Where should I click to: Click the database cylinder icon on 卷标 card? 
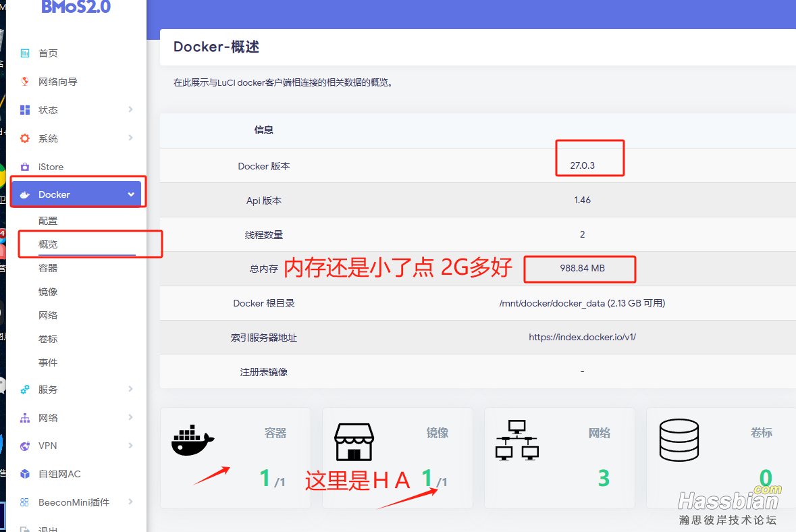click(x=679, y=440)
